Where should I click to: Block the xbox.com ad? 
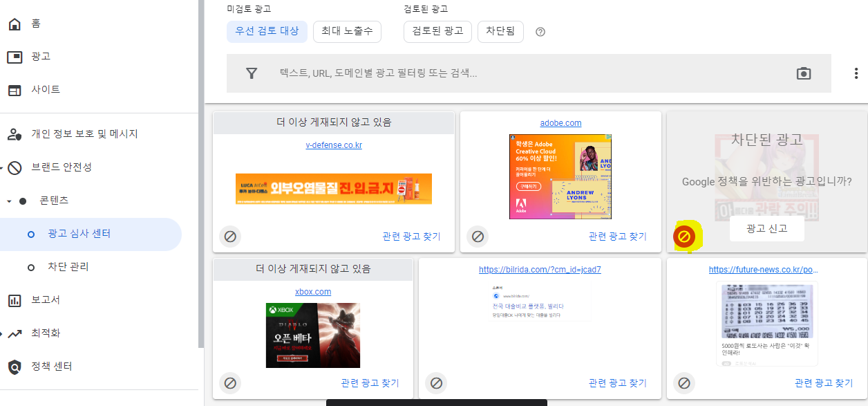point(230,383)
